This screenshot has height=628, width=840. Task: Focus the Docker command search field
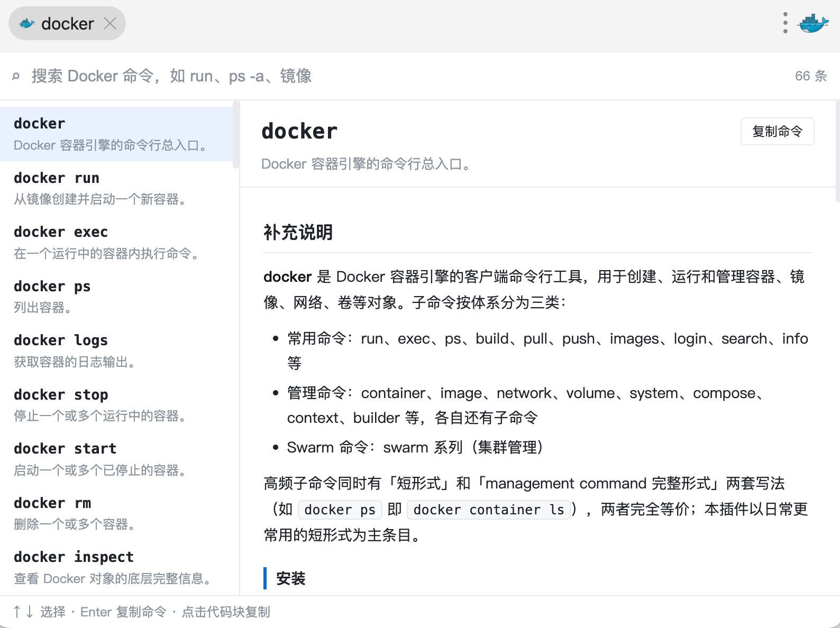click(x=407, y=76)
